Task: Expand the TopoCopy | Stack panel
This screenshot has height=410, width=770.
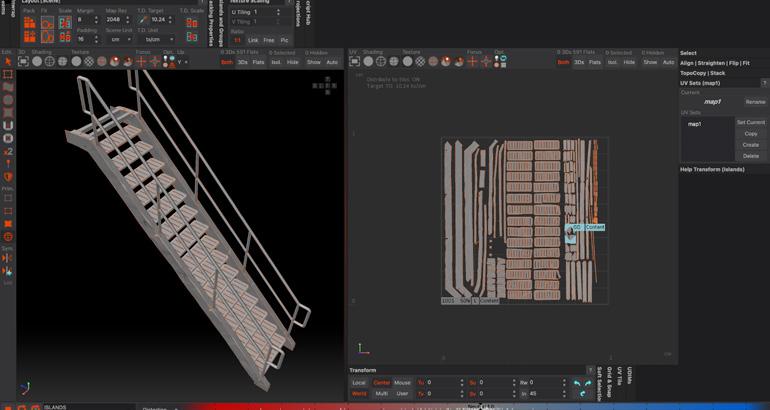Action: pos(702,73)
